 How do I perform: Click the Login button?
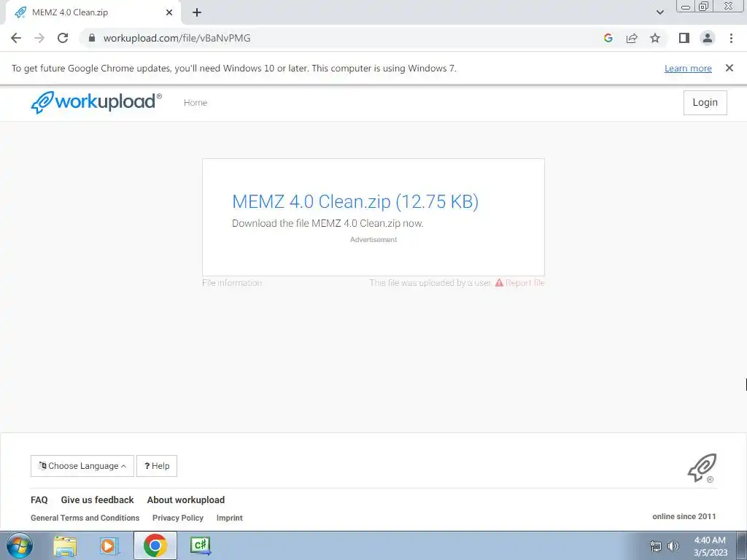[705, 102]
